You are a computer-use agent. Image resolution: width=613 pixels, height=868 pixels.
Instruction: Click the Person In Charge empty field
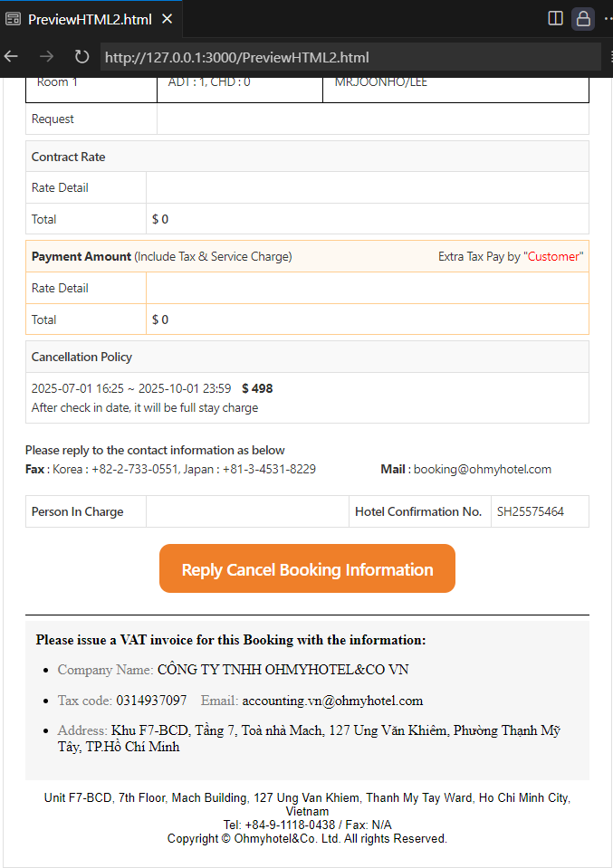[247, 511]
